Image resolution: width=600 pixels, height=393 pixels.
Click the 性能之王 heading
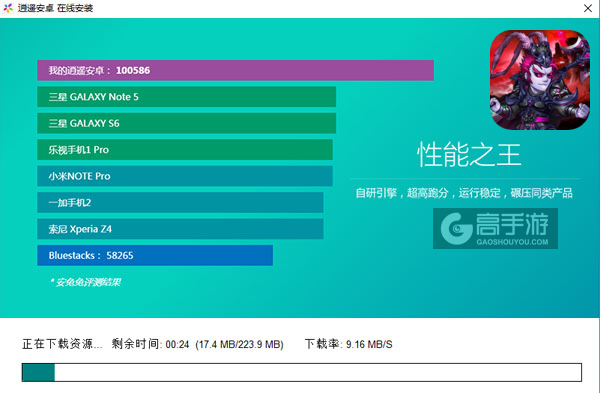click(469, 155)
